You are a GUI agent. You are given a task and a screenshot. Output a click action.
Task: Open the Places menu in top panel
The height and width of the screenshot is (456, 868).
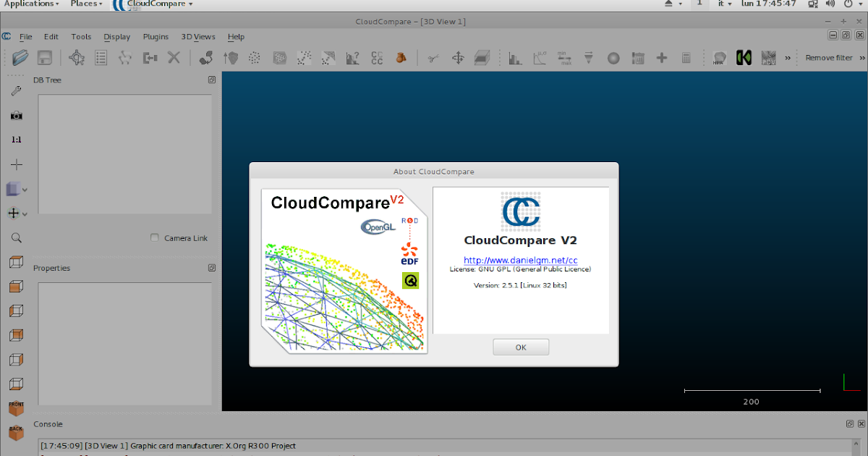(x=86, y=4)
